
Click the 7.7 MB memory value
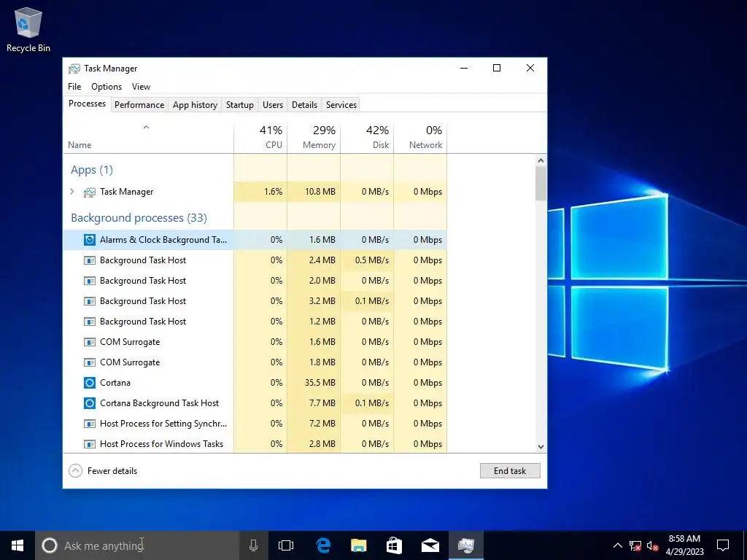click(322, 403)
